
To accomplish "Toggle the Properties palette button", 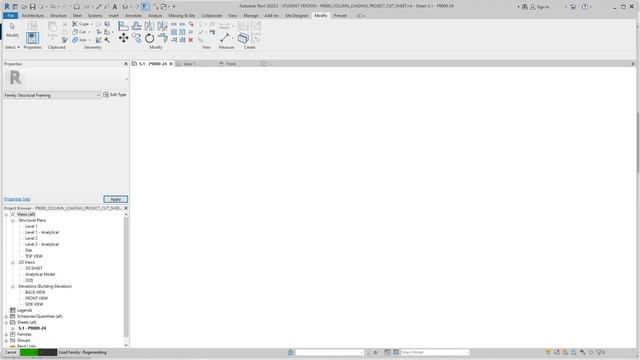I will coord(32,38).
